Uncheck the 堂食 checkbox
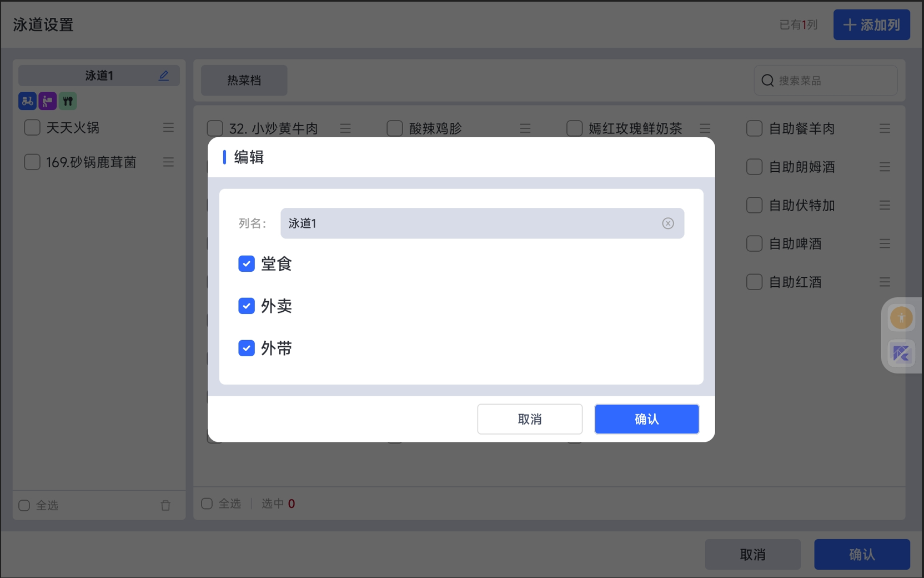Screen dimensions: 924x578 click(247, 263)
